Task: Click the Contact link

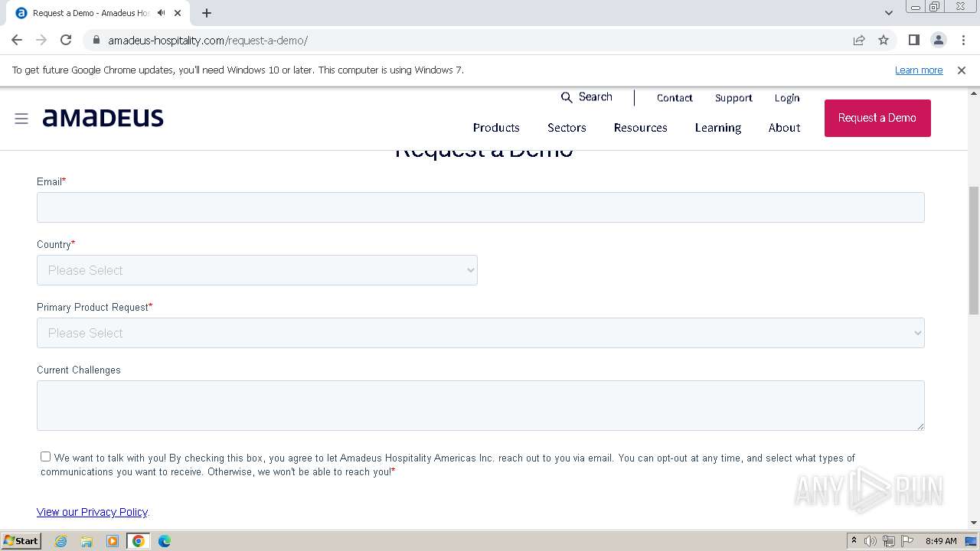Action: [x=675, y=98]
